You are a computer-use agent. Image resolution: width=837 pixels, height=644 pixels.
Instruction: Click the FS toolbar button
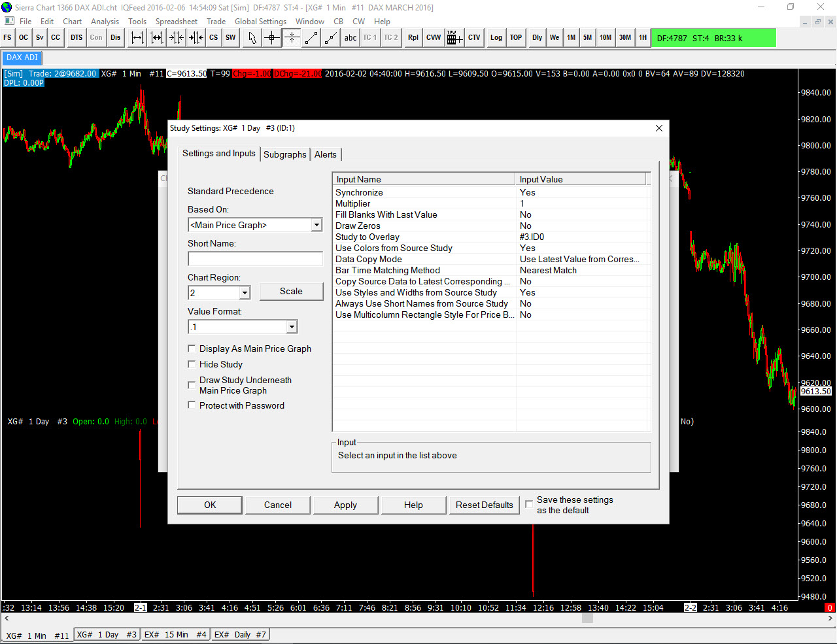point(8,38)
